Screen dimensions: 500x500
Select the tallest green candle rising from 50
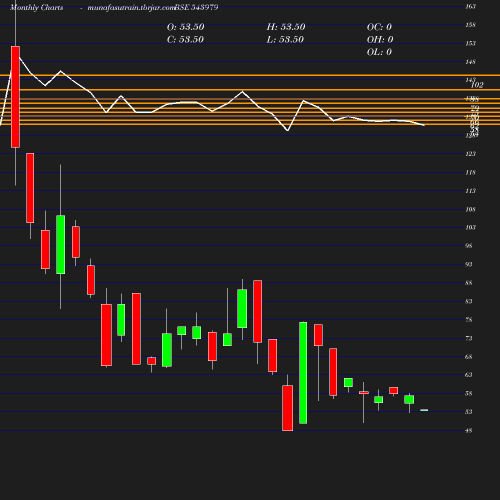[303, 373]
